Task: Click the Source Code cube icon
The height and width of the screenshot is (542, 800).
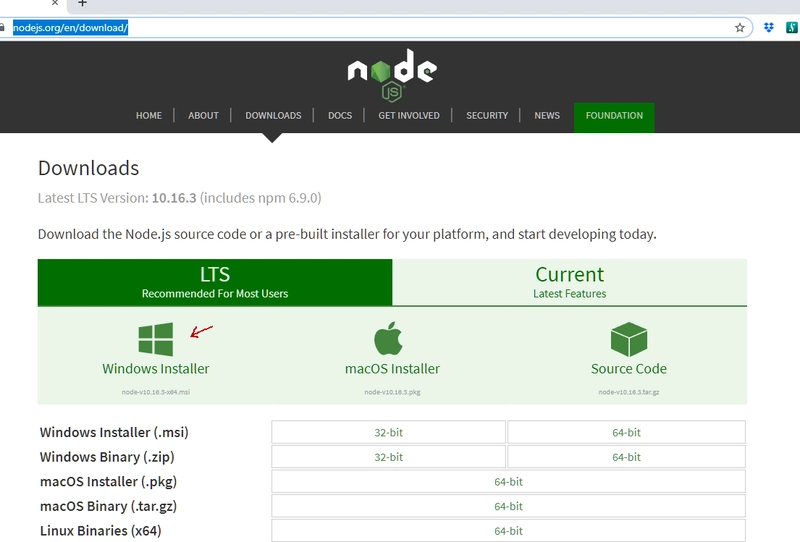Action: pos(629,339)
